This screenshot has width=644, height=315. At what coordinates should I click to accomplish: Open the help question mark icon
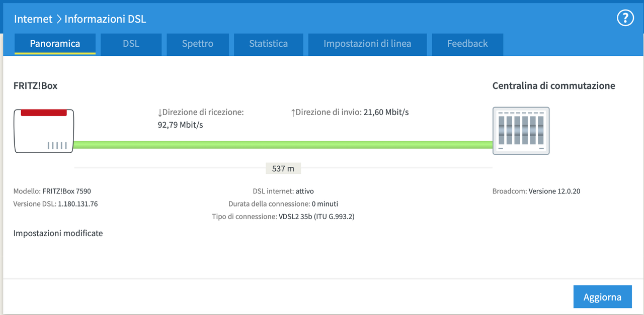pos(625,19)
